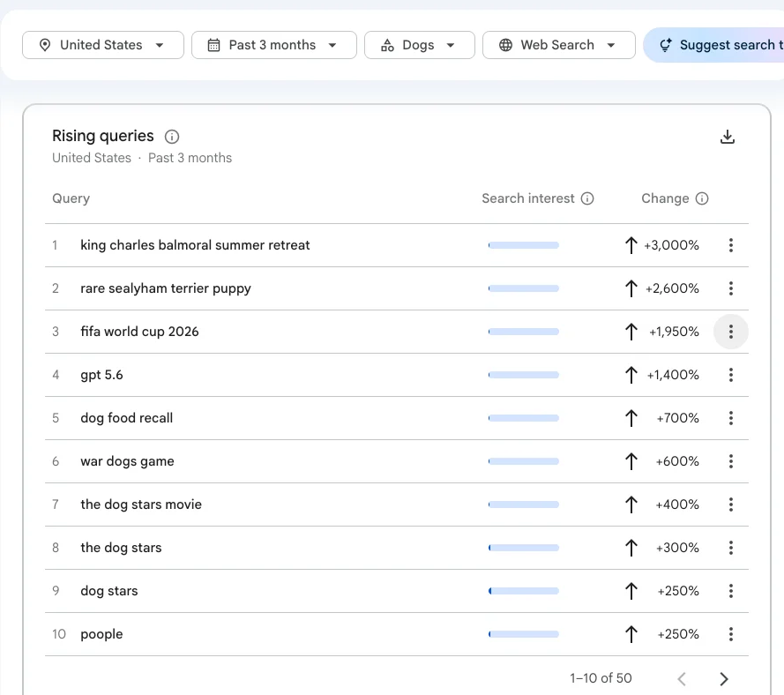This screenshot has width=784, height=695.
Task: Click the Change column header
Action: [x=665, y=198]
